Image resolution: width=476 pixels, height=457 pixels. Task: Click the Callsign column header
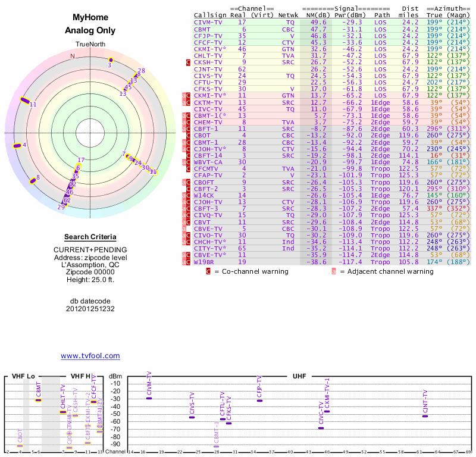click(x=208, y=15)
